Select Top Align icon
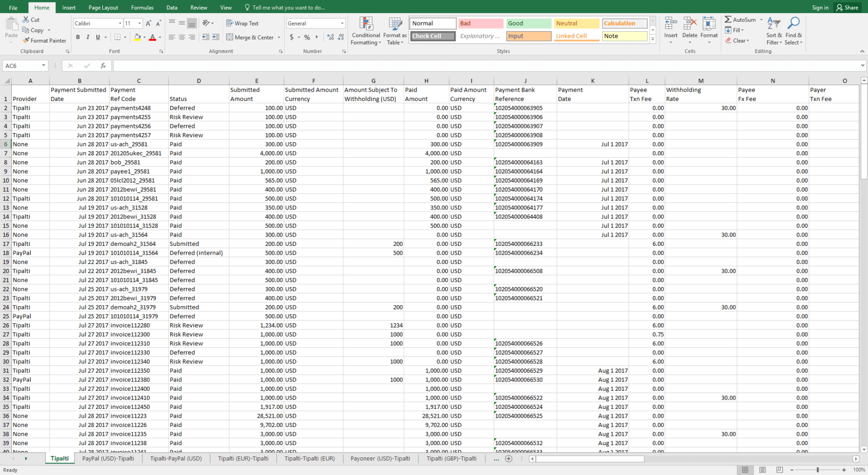868x475 pixels. point(172,23)
